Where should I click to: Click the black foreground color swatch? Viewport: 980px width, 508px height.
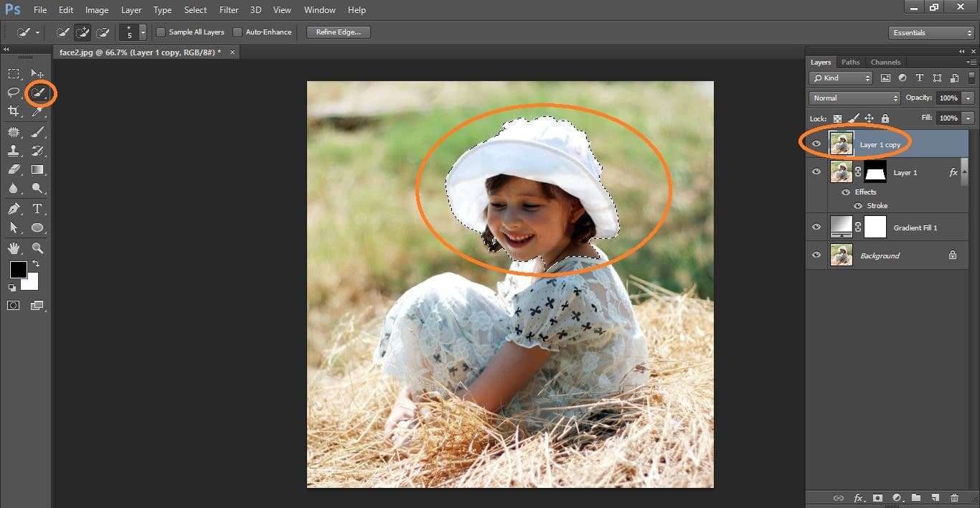pyautogui.click(x=18, y=270)
